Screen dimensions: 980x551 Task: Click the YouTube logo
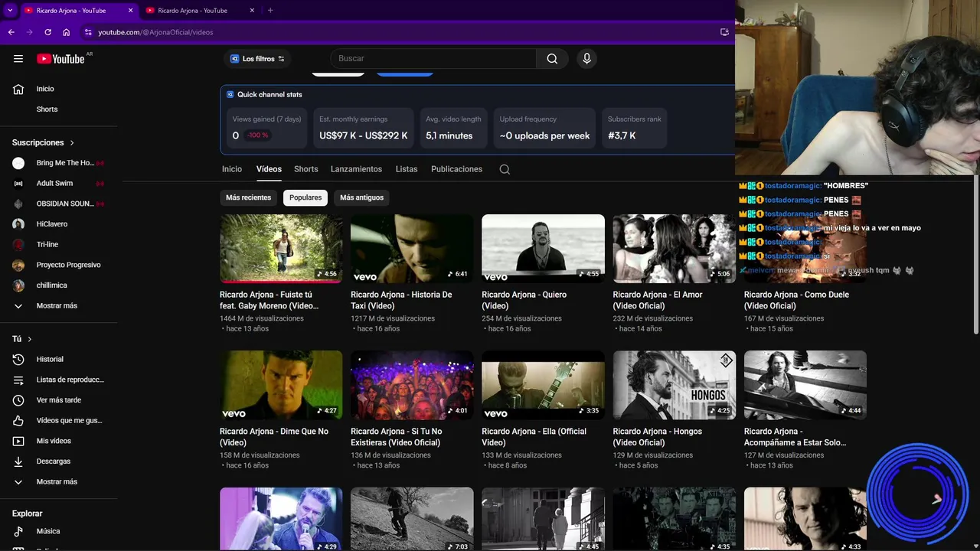pyautogui.click(x=60, y=59)
